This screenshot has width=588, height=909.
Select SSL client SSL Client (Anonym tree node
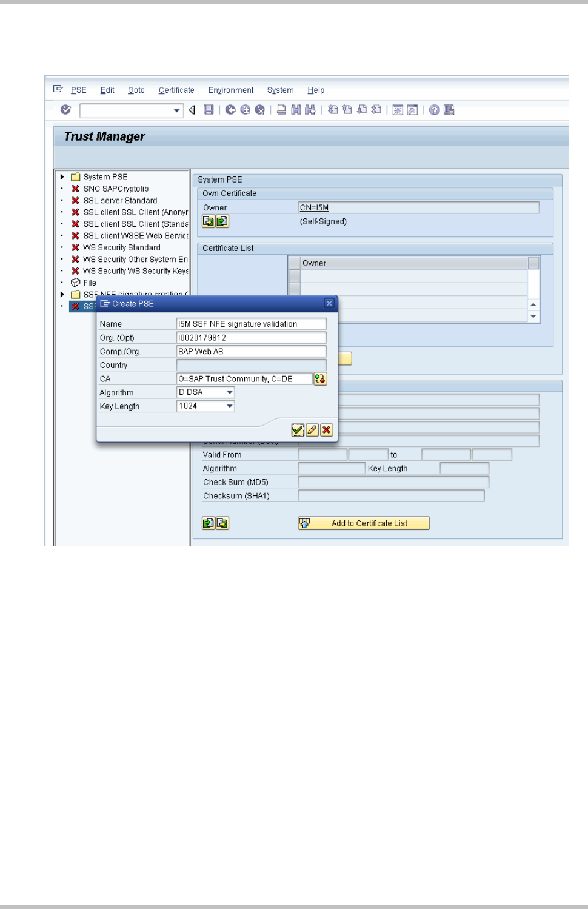(136, 212)
